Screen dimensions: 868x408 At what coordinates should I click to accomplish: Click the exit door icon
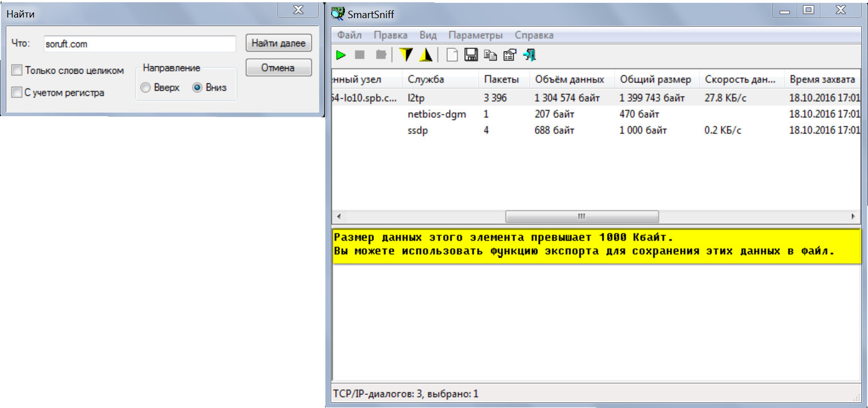[529, 55]
